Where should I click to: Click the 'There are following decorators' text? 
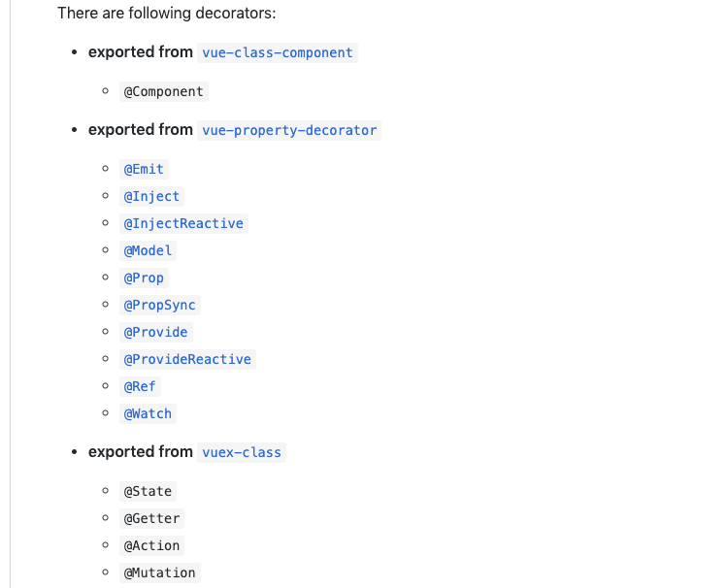[x=166, y=13]
